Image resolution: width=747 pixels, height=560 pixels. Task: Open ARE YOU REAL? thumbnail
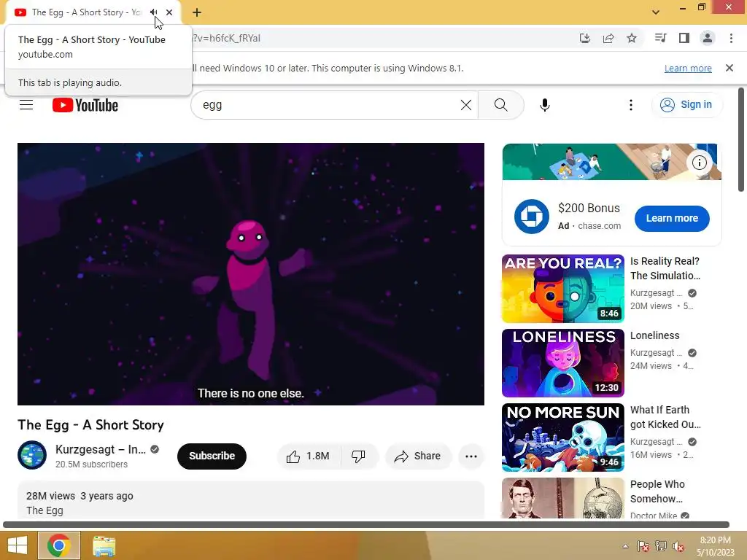click(x=562, y=289)
